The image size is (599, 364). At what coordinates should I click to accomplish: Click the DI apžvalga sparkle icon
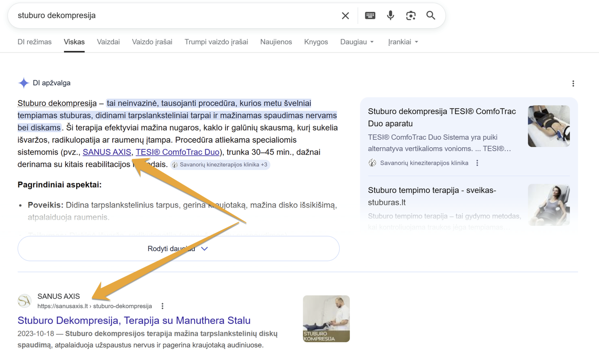23,83
